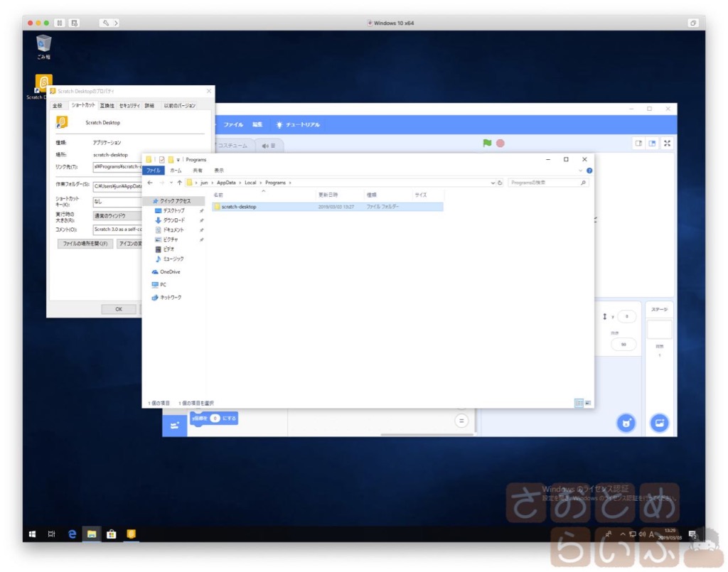Switch to 互換性 tab in Properties dialog

click(107, 106)
